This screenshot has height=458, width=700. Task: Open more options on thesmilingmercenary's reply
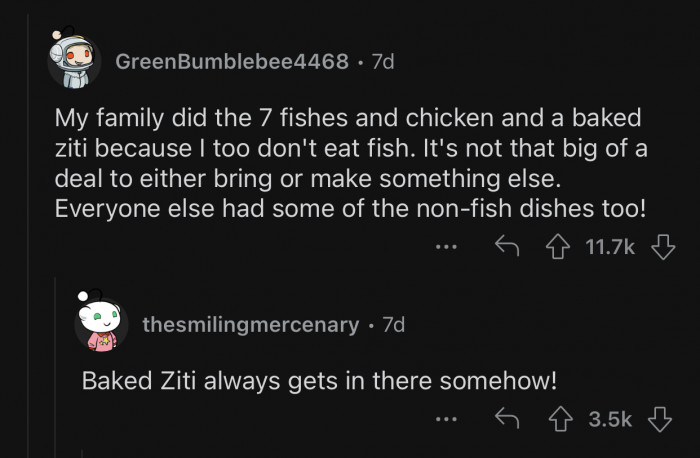[x=446, y=420]
